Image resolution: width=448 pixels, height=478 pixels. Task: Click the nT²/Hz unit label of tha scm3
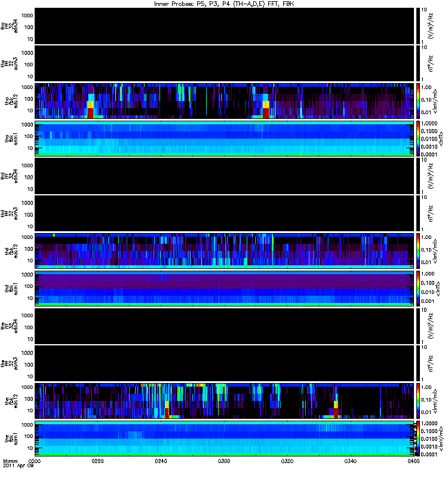[431, 64]
